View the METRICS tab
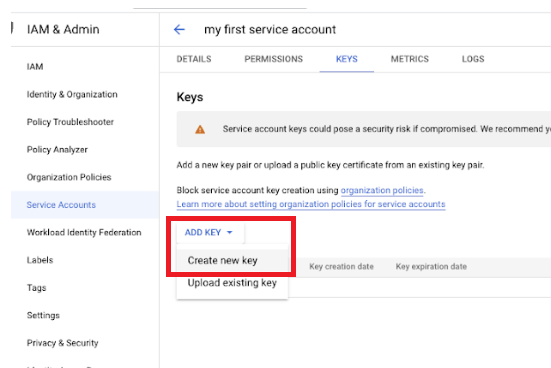 point(410,59)
